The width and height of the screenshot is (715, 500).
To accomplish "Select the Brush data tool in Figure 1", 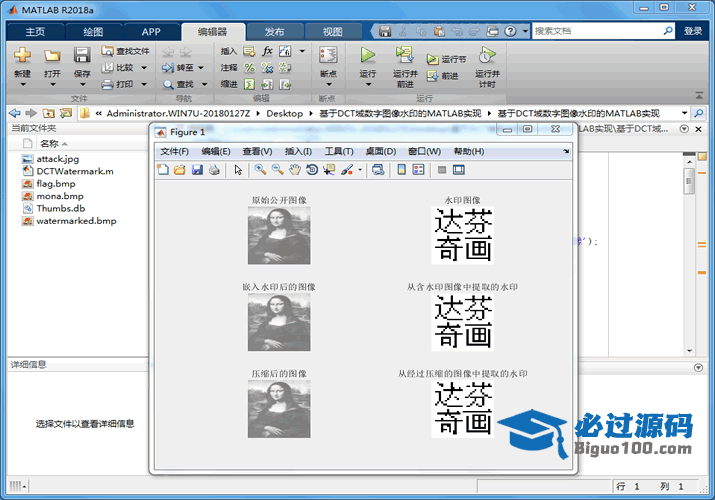I will click(x=347, y=170).
